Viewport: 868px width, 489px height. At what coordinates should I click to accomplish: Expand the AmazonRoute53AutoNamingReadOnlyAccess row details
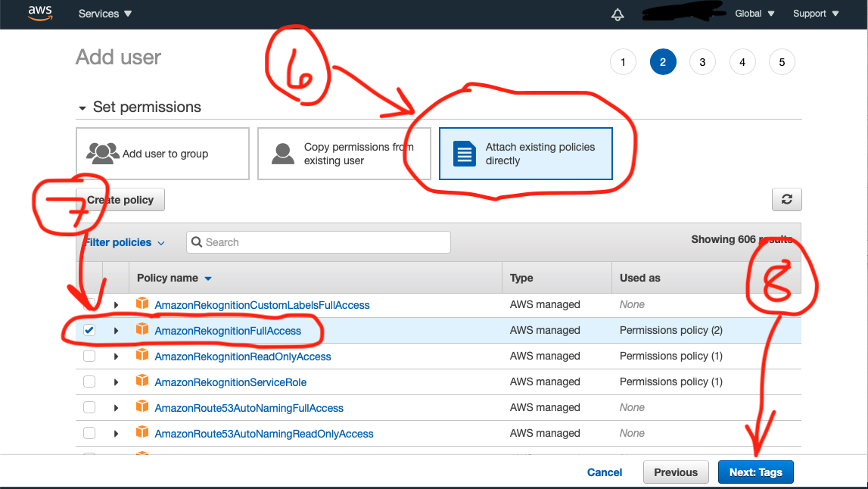[116, 434]
